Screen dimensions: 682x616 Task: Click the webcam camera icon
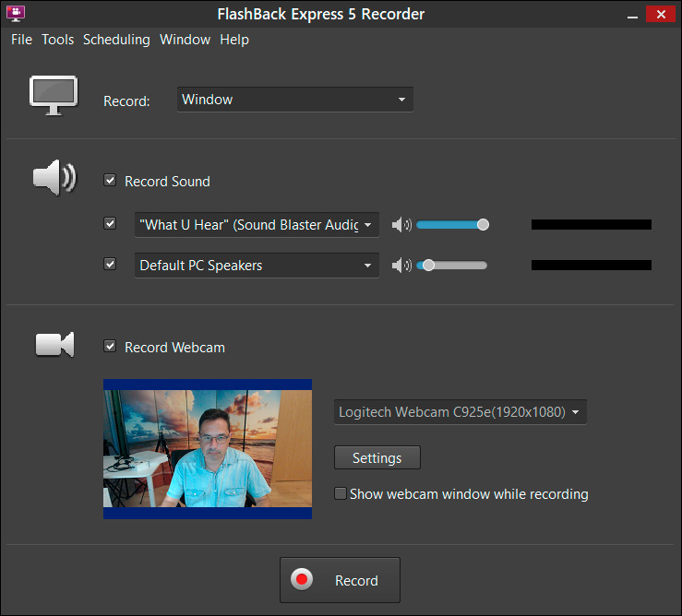[54, 344]
